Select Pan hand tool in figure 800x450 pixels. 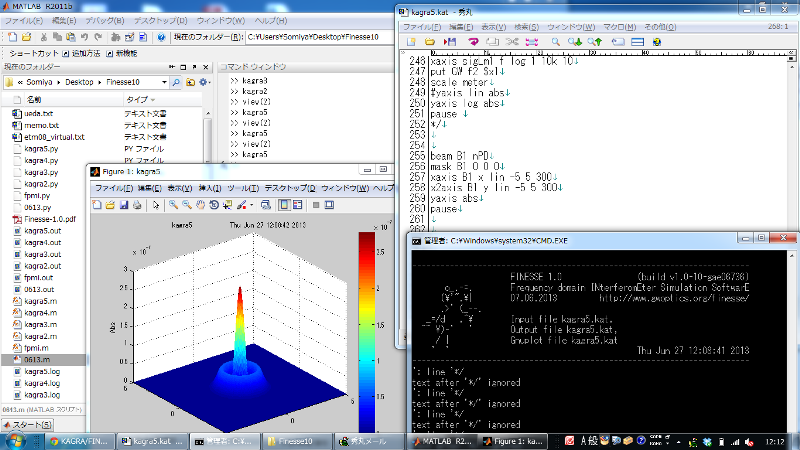point(201,205)
